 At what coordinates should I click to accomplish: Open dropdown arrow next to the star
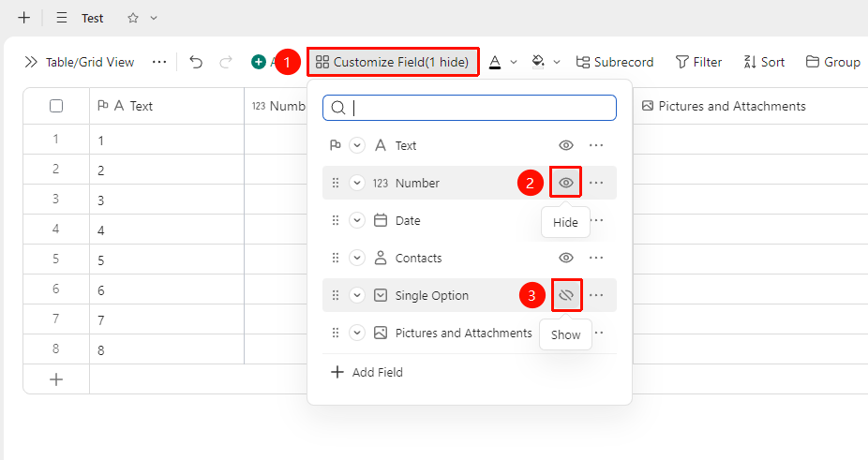pos(154,18)
